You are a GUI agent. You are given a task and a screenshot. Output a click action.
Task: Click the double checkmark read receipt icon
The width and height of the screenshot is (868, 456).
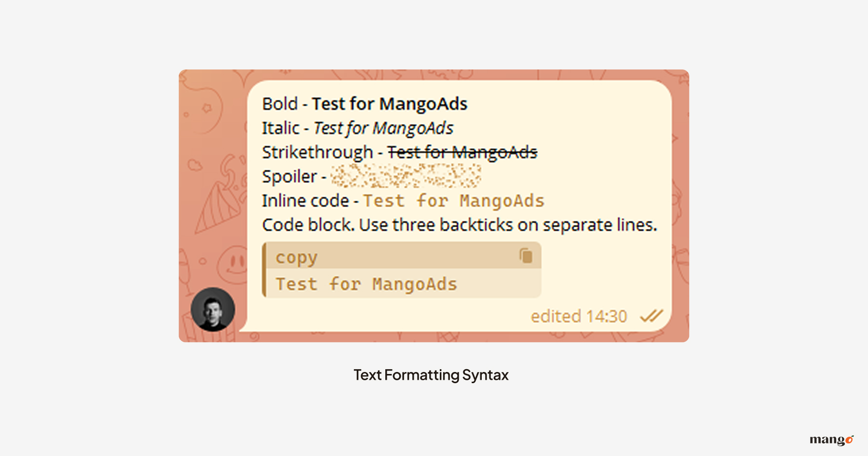click(651, 316)
